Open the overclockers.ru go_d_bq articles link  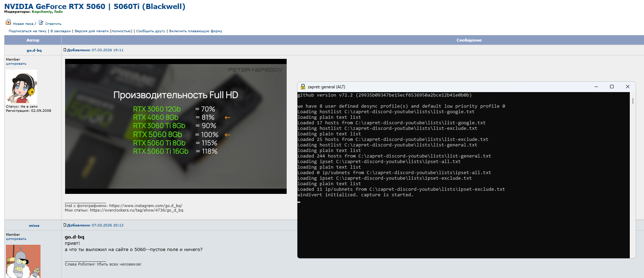[x=136, y=210]
